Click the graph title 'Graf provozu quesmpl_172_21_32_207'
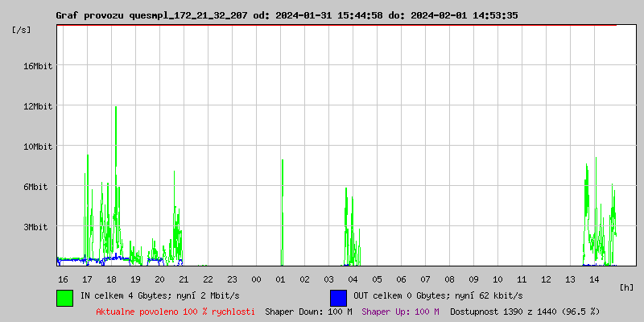644x322 pixels. (153, 15)
